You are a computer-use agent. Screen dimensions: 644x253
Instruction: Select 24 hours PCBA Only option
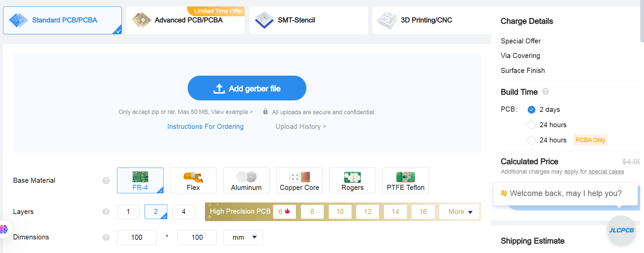(x=532, y=140)
